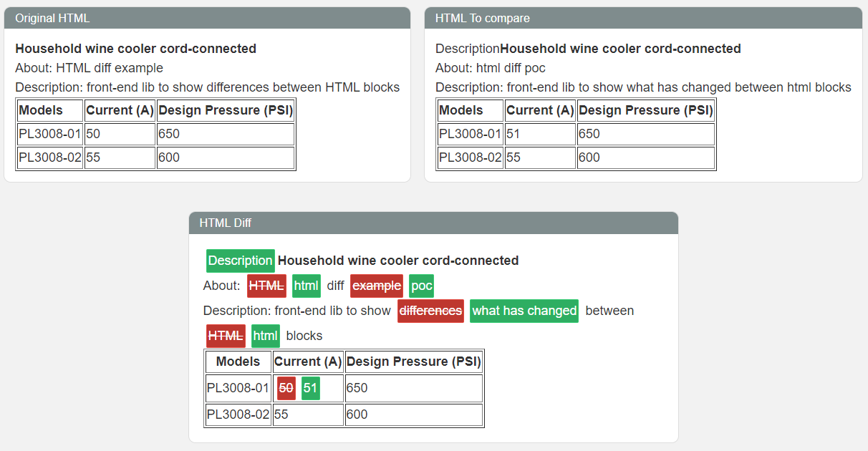Click the green 'html' badge on About line

coord(307,286)
